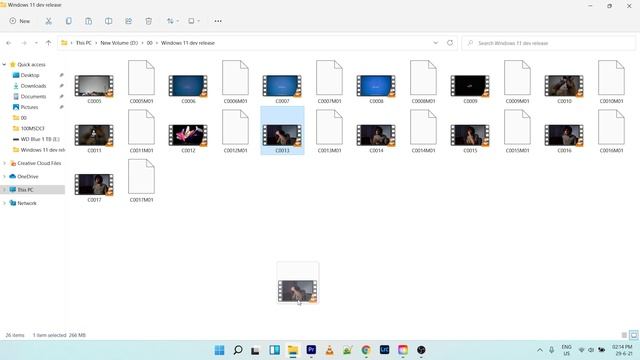
Task: Expand the OneDrive node
Action: tap(4, 176)
